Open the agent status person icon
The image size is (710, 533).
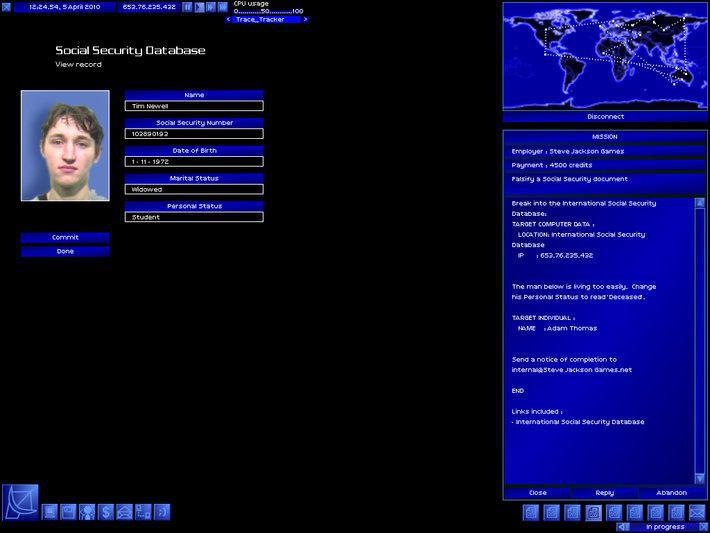(x=87, y=512)
